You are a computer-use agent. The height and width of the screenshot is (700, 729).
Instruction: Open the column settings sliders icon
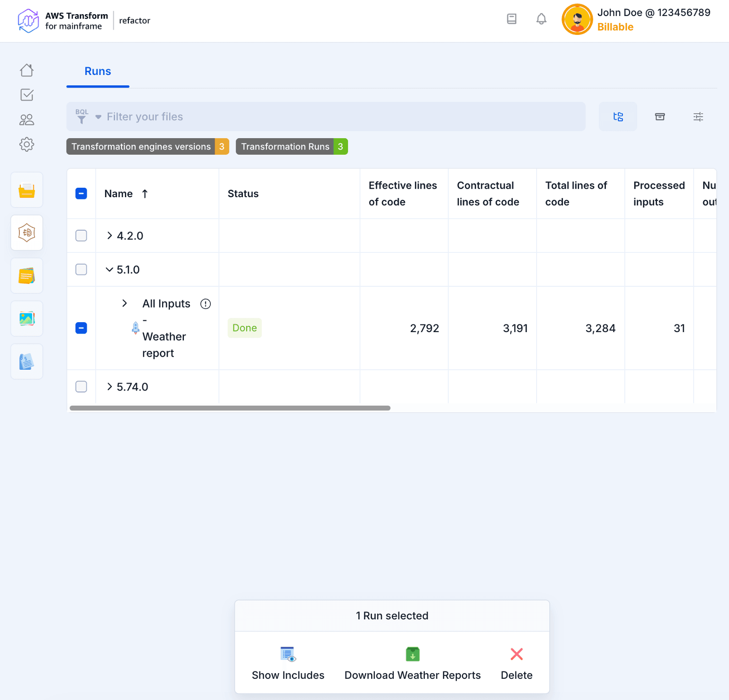pos(698,117)
